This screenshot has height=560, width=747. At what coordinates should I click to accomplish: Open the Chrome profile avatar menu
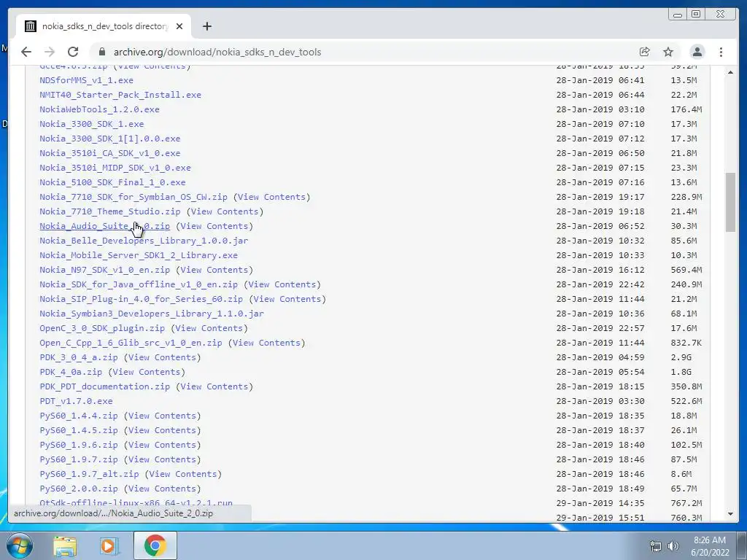point(697,52)
